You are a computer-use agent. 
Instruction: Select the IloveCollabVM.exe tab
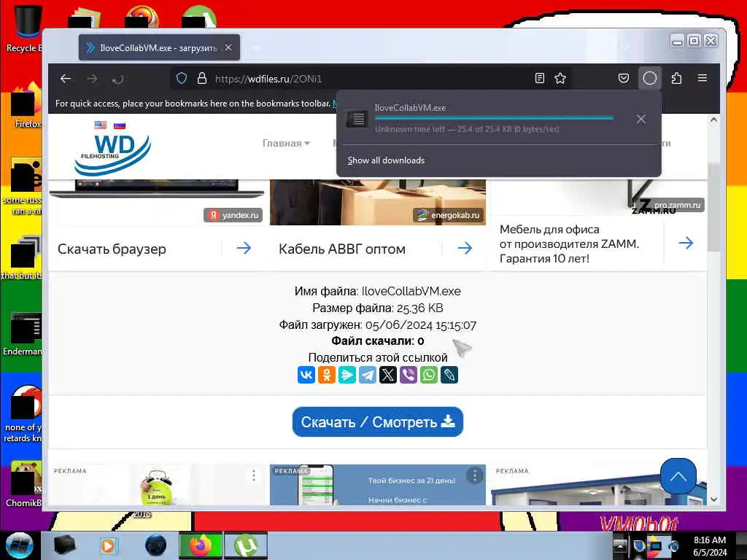pos(159,47)
